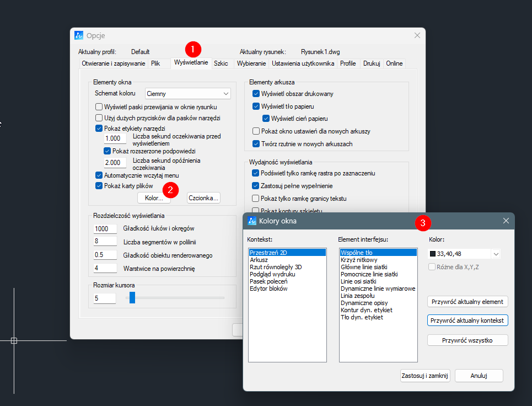532x406 pixels.
Task: Enable scrollbars in drawing window checkbox
Action: 99,107
